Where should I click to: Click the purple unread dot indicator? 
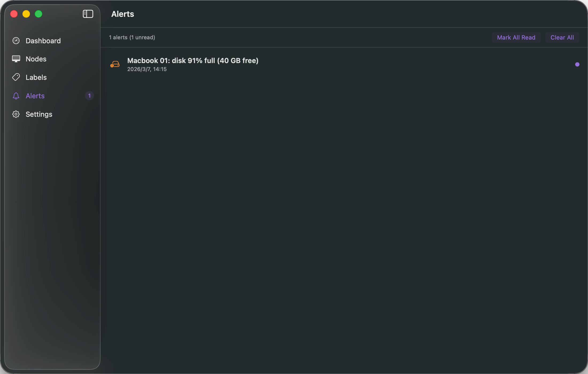(577, 64)
